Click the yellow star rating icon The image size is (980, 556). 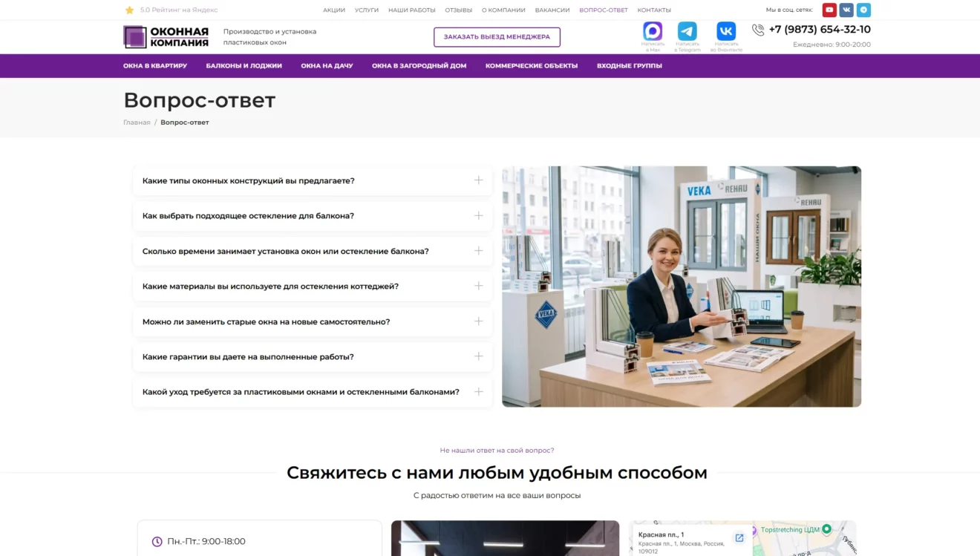[129, 10]
